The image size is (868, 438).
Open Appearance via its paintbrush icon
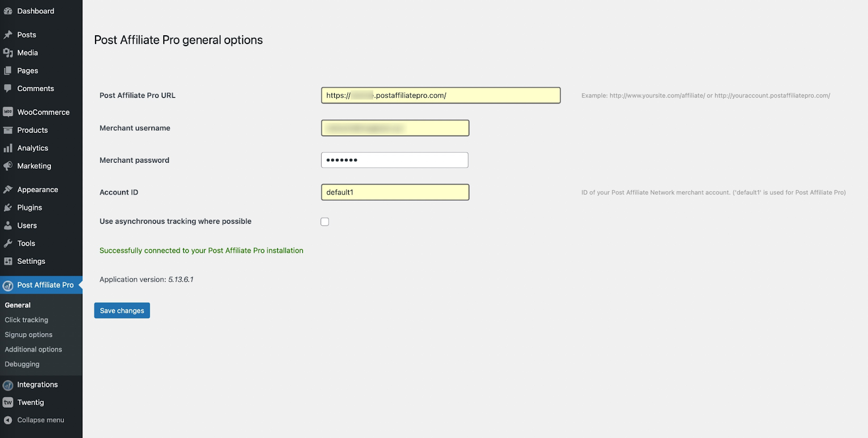click(x=8, y=189)
